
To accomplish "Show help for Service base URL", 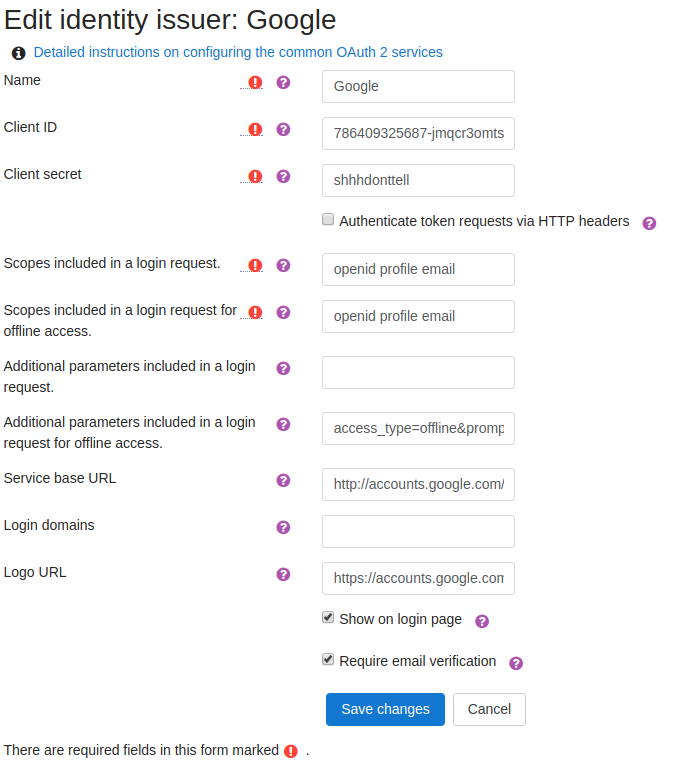I will click(x=283, y=480).
